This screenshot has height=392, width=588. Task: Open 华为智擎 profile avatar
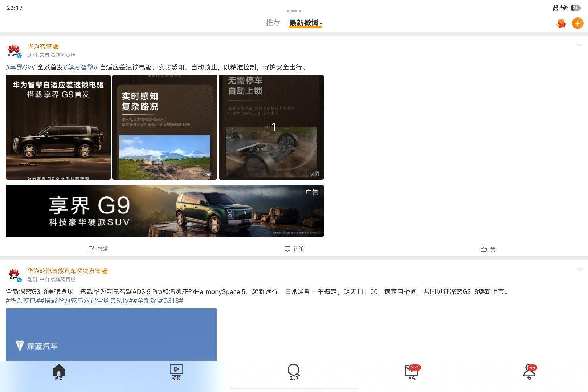tap(14, 51)
